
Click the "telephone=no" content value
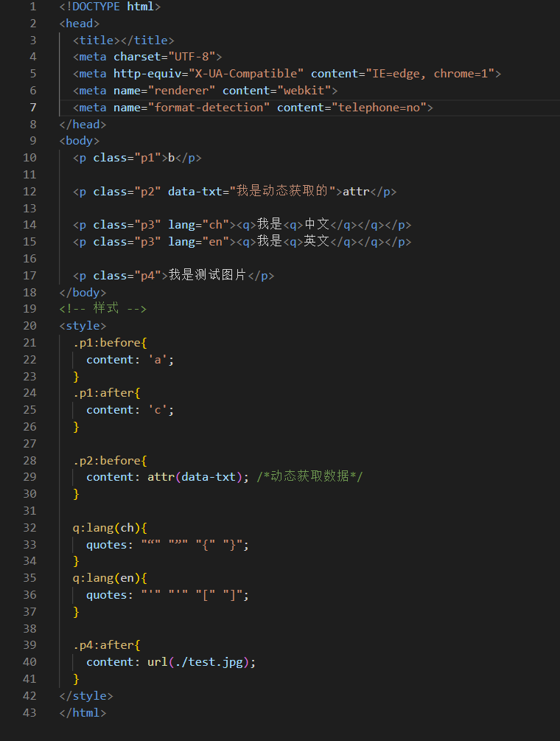pyautogui.click(x=382, y=108)
